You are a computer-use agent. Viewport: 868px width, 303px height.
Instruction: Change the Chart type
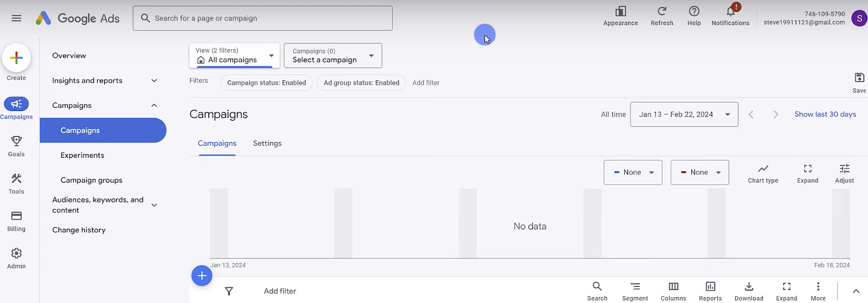pos(763,173)
